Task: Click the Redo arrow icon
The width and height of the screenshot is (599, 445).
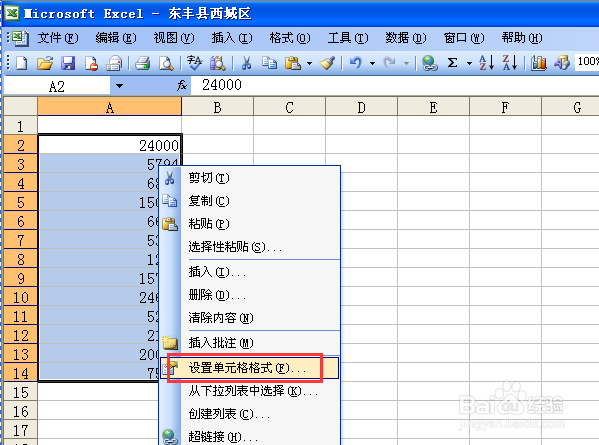Action: [x=389, y=63]
